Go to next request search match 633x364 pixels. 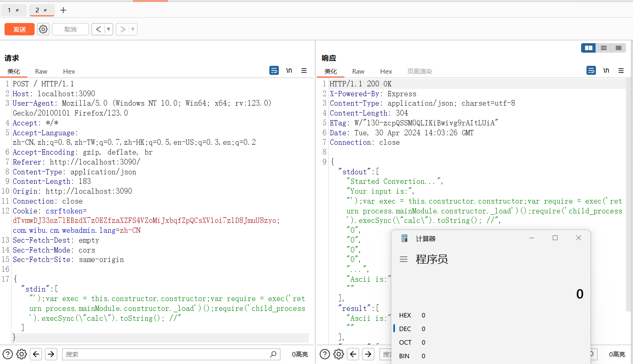51,354
